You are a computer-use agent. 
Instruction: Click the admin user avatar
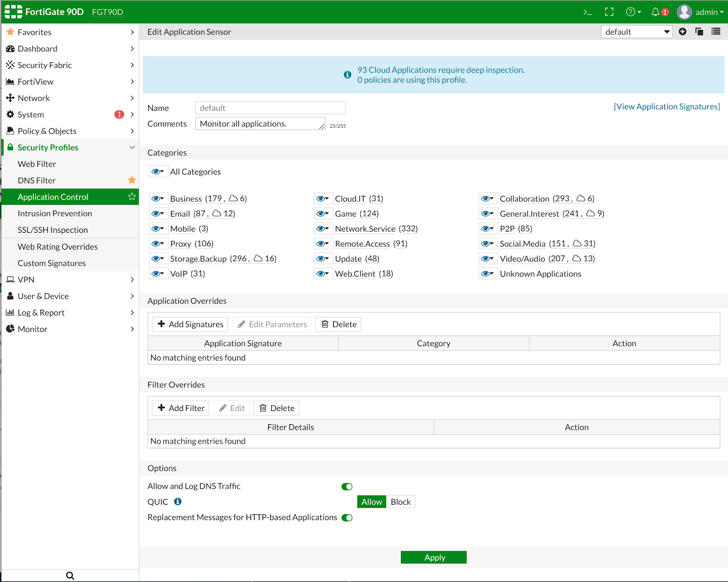pos(684,12)
